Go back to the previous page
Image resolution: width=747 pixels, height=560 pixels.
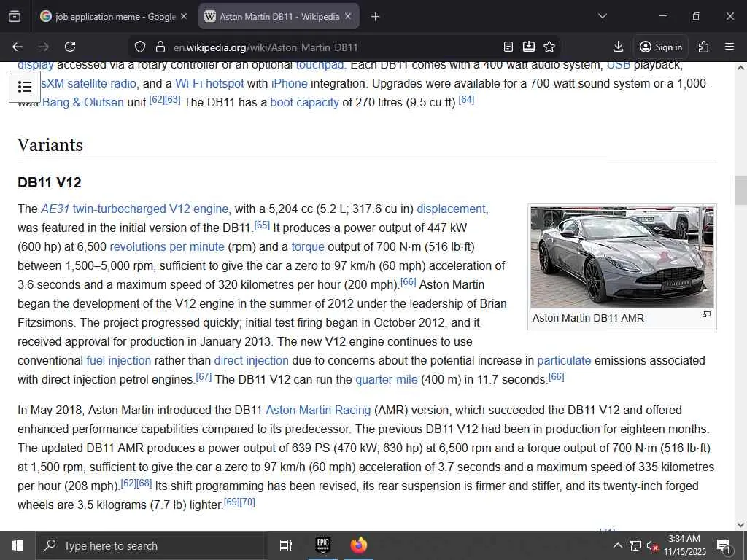[x=18, y=47]
